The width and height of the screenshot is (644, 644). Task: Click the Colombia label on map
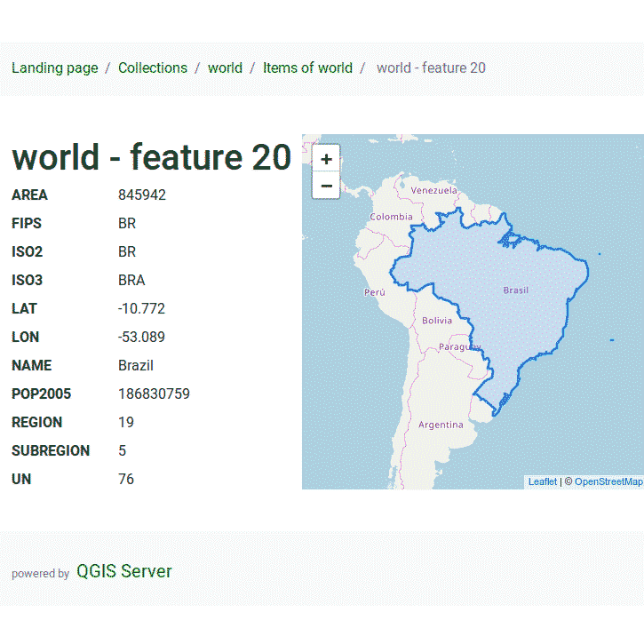pyautogui.click(x=391, y=217)
